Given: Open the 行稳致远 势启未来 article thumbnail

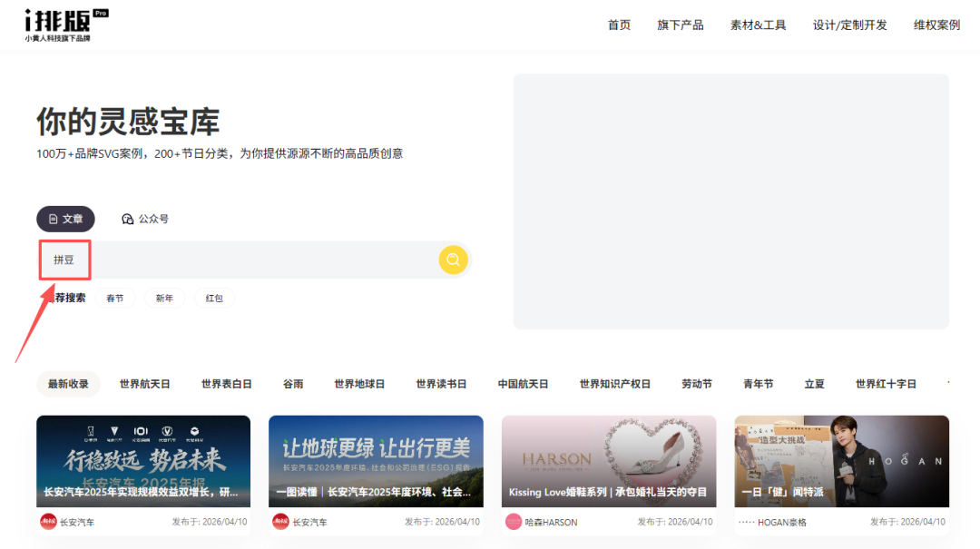Looking at the screenshot, I should (143, 461).
